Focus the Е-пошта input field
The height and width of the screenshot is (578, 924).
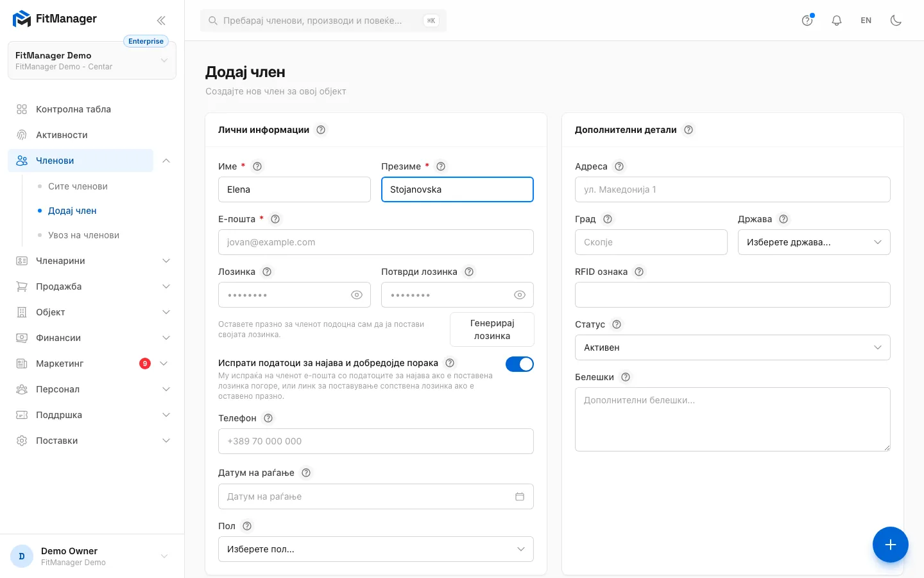click(376, 242)
